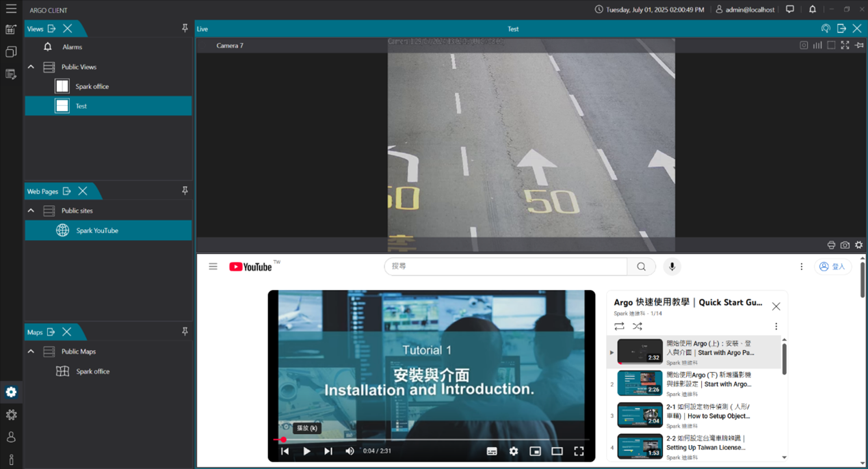868x469 pixels.
Task: Collapse the Public sites group
Action: [x=30, y=211]
